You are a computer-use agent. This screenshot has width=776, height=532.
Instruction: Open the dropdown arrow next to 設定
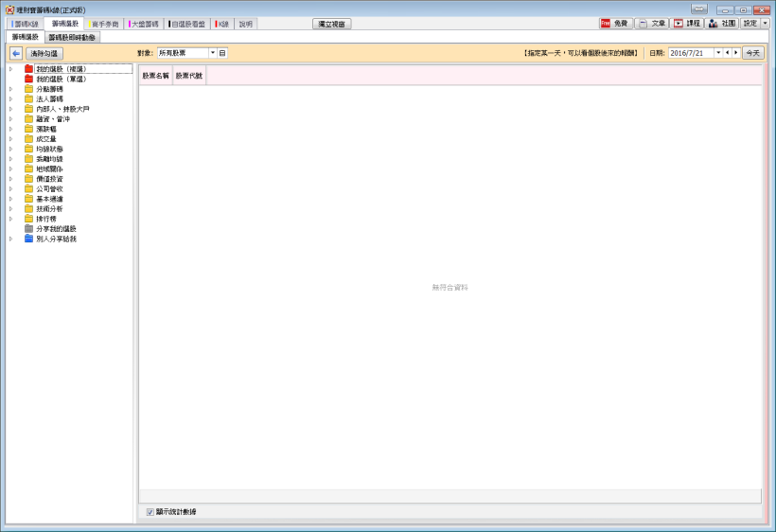tap(765, 24)
